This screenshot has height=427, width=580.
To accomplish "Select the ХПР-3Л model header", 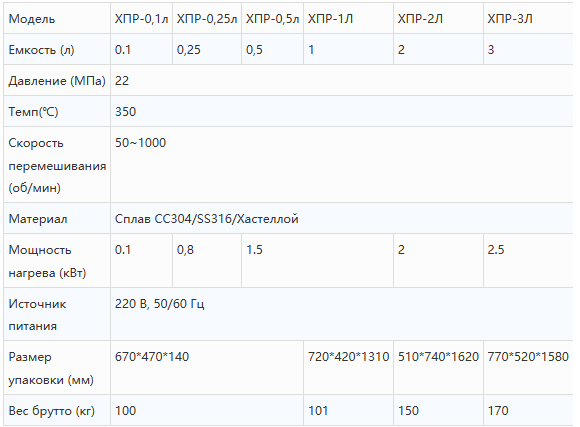I will pos(528,18).
